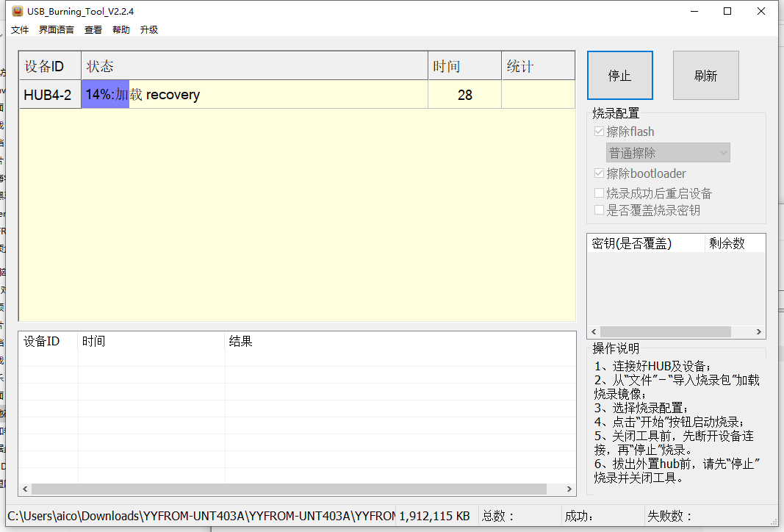Click the USB Burning Tool app icon
This screenshot has width=784, height=532.
[17, 11]
